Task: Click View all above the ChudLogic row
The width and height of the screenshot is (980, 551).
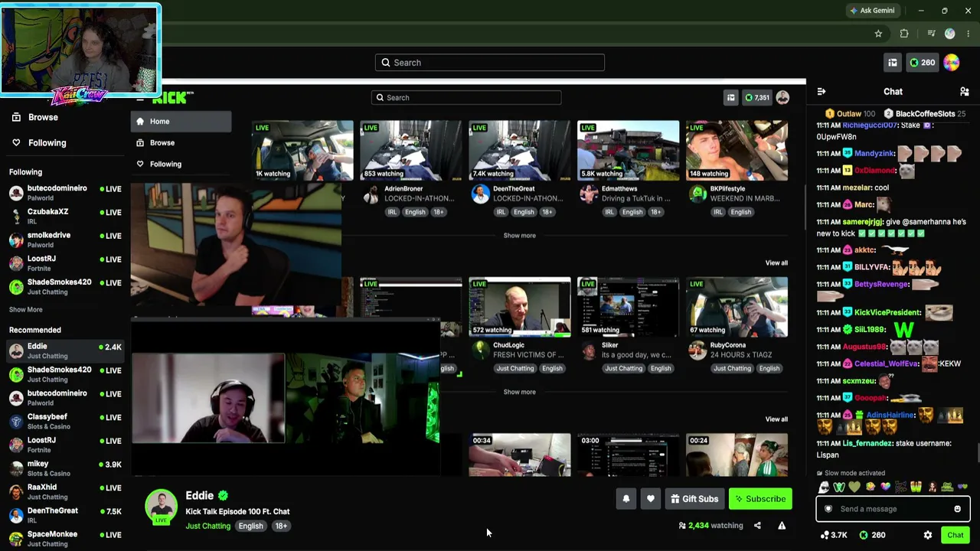Action: pyautogui.click(x=776, y=263)
